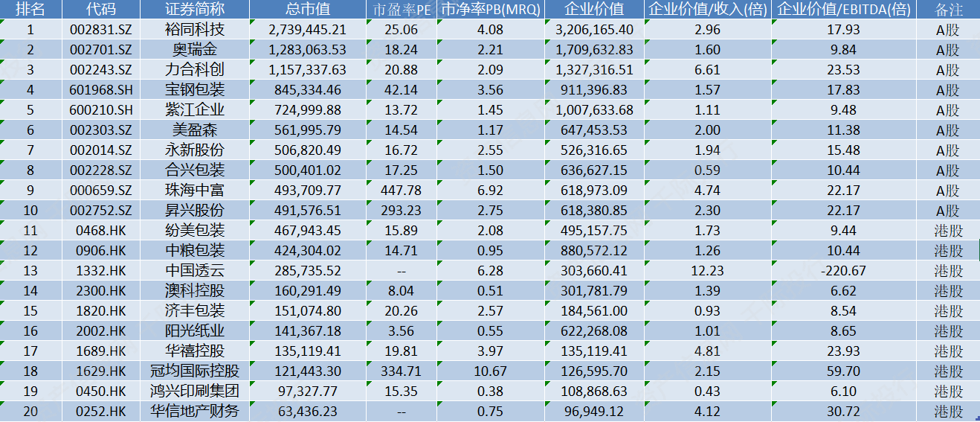This screenshot has width=980, height=422.
Task: Select the 美盈森 cell
Action: pos(194,130)
